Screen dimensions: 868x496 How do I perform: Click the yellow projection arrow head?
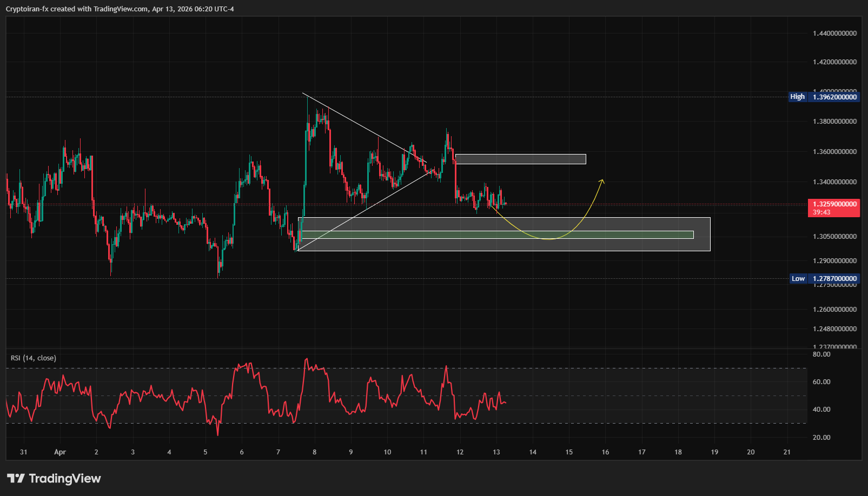coord(602,181)
